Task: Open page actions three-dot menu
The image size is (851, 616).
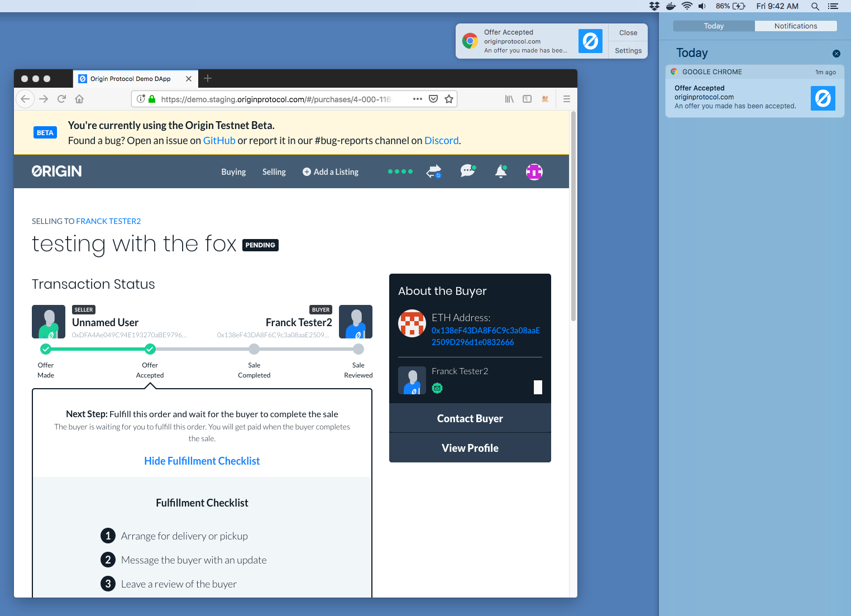Action: [417, 99]
